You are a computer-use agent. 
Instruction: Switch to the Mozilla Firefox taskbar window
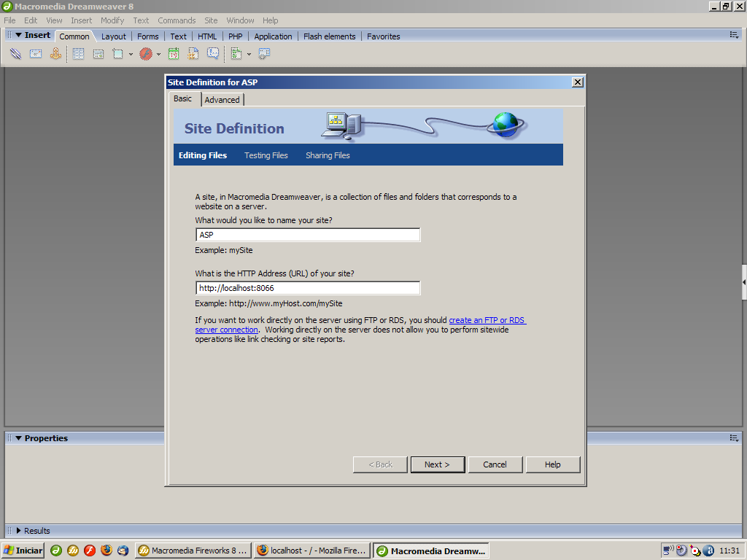(311, 551)
